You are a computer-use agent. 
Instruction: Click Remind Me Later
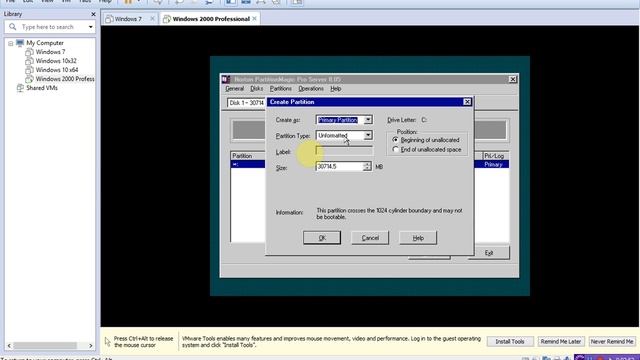(x=561, y=342)
